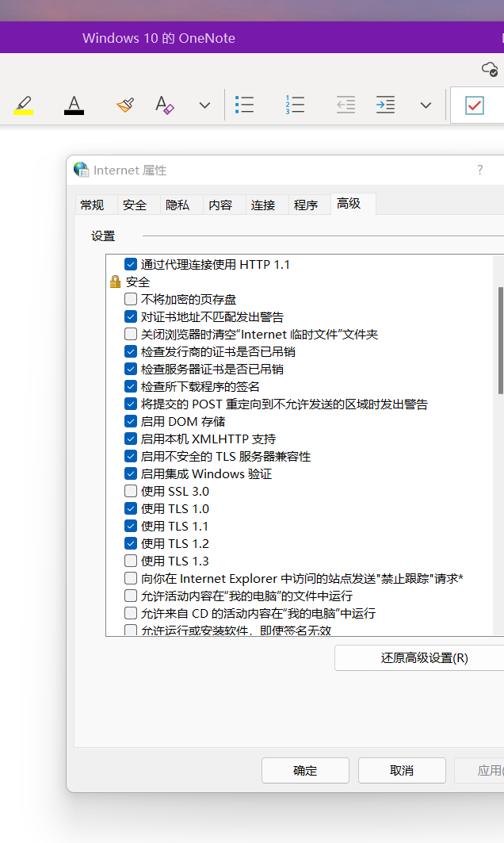Clear formatting with the A eraser icon
504x843 pixels.
pyautogui.click(x=164, y=105)
